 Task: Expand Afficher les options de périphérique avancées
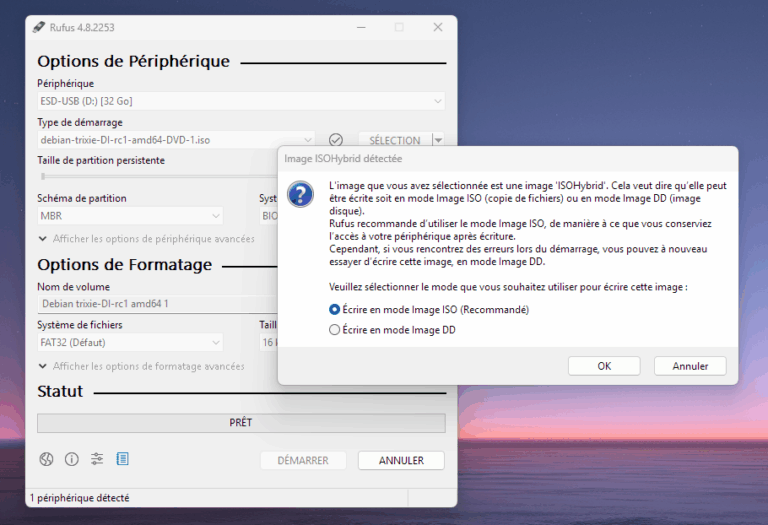(x=146, y=239)
